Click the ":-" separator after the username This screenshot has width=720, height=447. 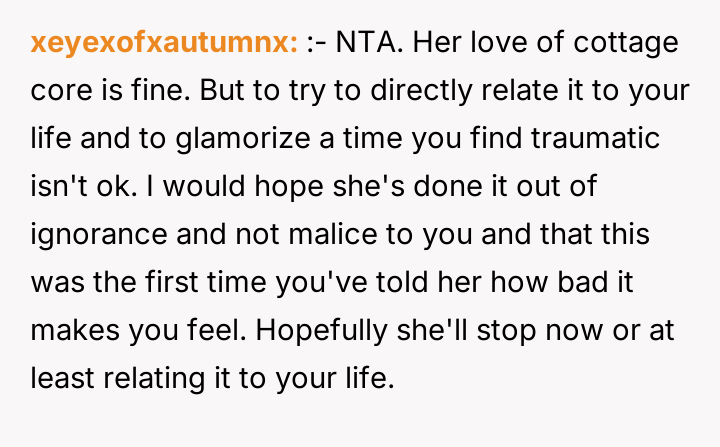pos(317,44)
